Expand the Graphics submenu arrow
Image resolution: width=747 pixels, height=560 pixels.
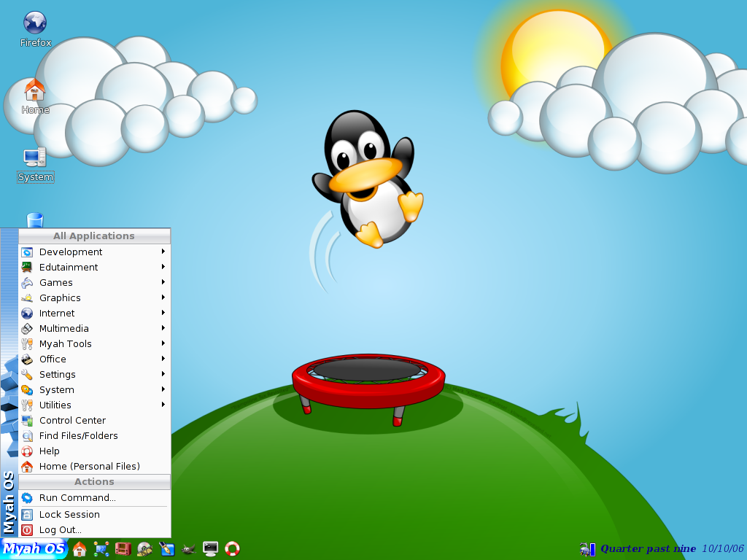point(163,297)
